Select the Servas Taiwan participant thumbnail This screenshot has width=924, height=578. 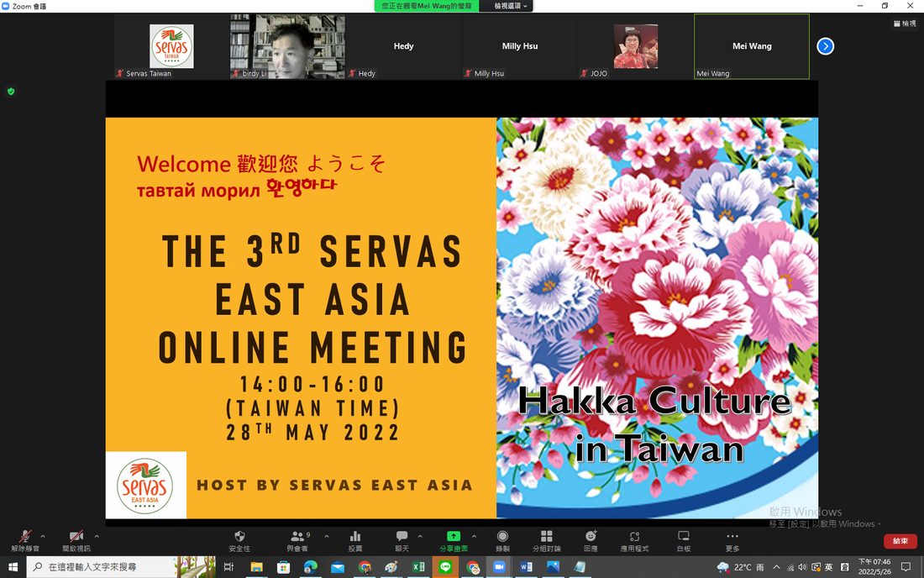171,46
